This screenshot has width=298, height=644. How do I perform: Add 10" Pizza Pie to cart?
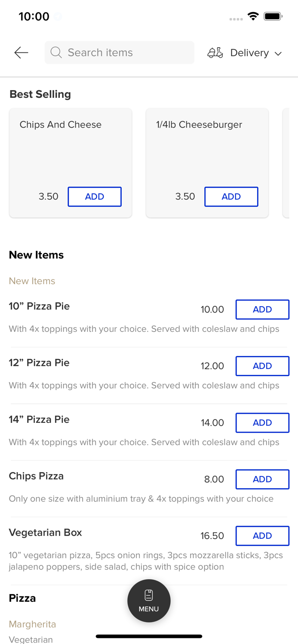pyautogui.click(x=262, y=310)
